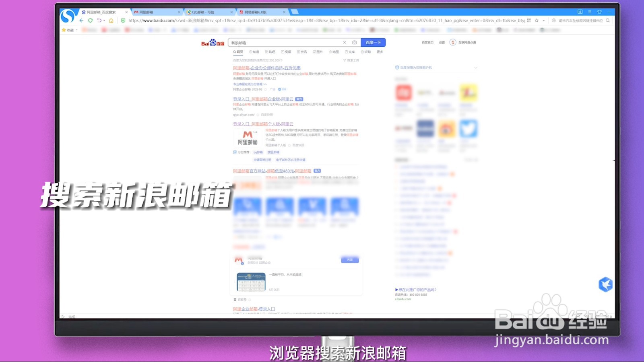Click the blue badge icon near window controls

tap(580, 12)
